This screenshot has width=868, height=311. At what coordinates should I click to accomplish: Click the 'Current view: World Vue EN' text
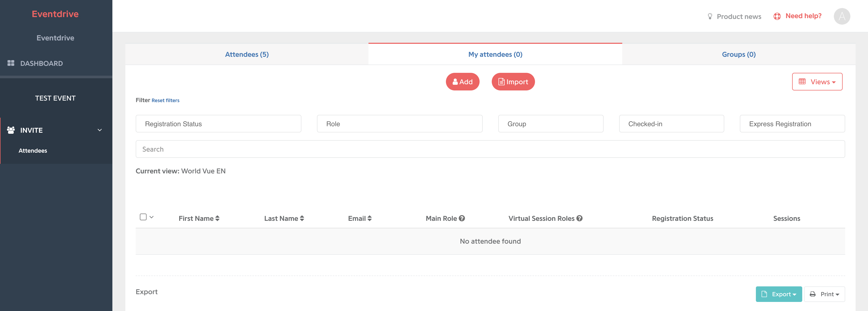180,171
